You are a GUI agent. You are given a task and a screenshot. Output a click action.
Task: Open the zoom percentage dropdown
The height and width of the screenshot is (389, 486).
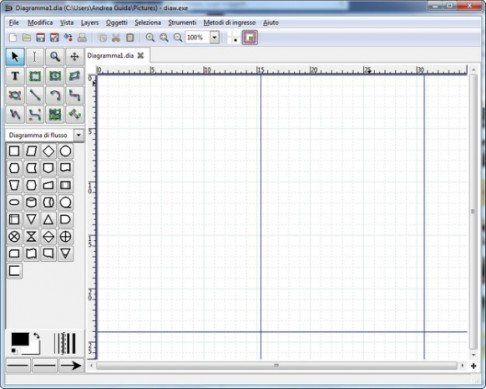[x=215, y=37]
